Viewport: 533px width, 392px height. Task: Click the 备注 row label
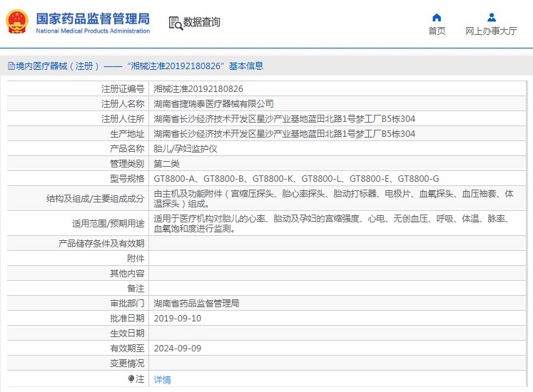click(x=136, y=289)
